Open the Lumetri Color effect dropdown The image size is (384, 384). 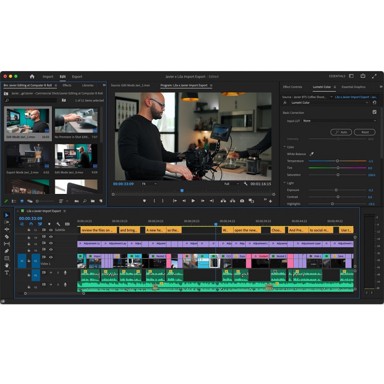(x=329, y=103)
